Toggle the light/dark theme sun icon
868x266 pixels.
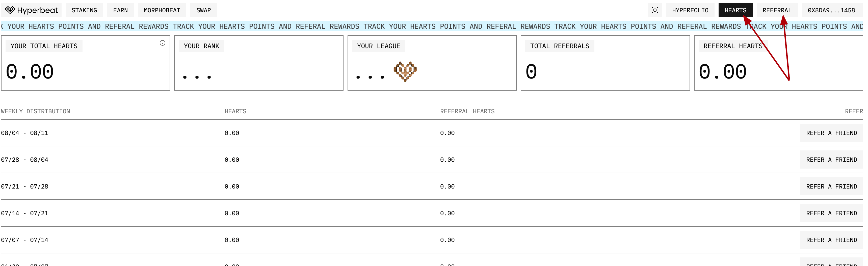(x=654, y=10)
